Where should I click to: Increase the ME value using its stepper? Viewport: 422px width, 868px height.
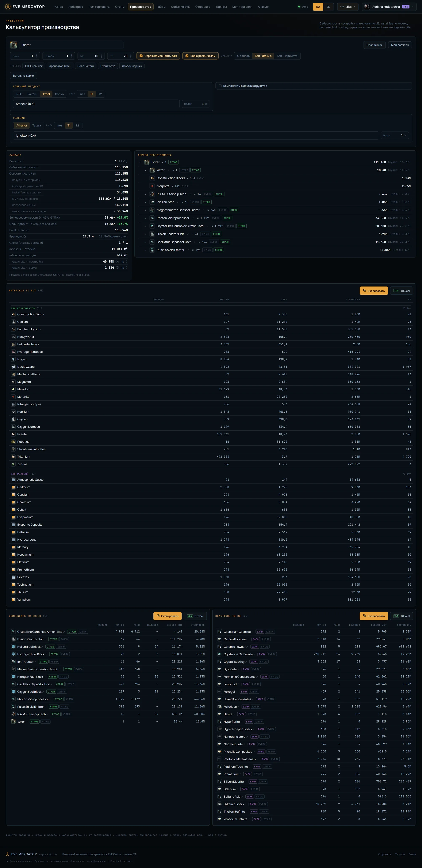[102, 55]
